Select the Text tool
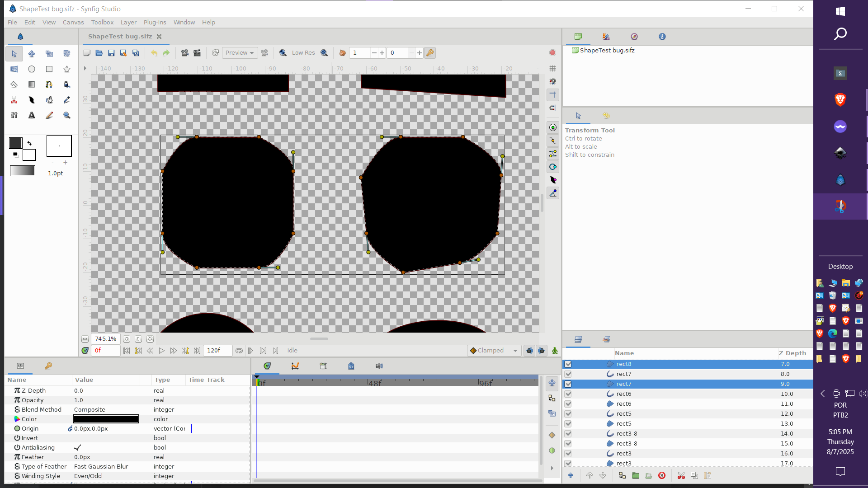The image size is (868, 488). (x=32, y=115)
